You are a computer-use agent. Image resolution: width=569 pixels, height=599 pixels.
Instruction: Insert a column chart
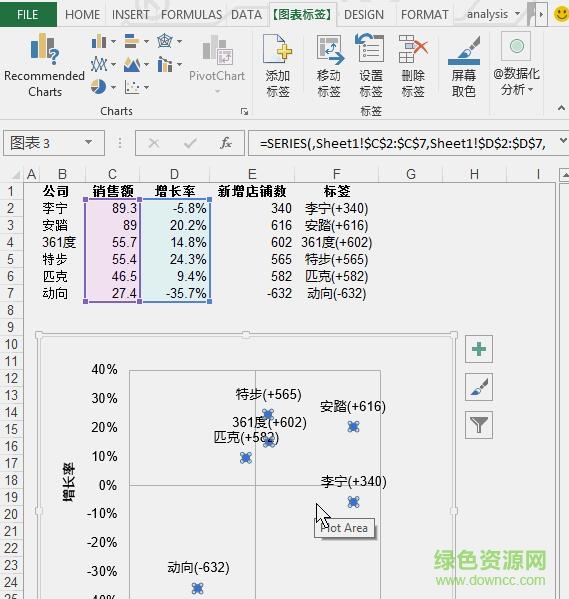(x=99, y=41)
